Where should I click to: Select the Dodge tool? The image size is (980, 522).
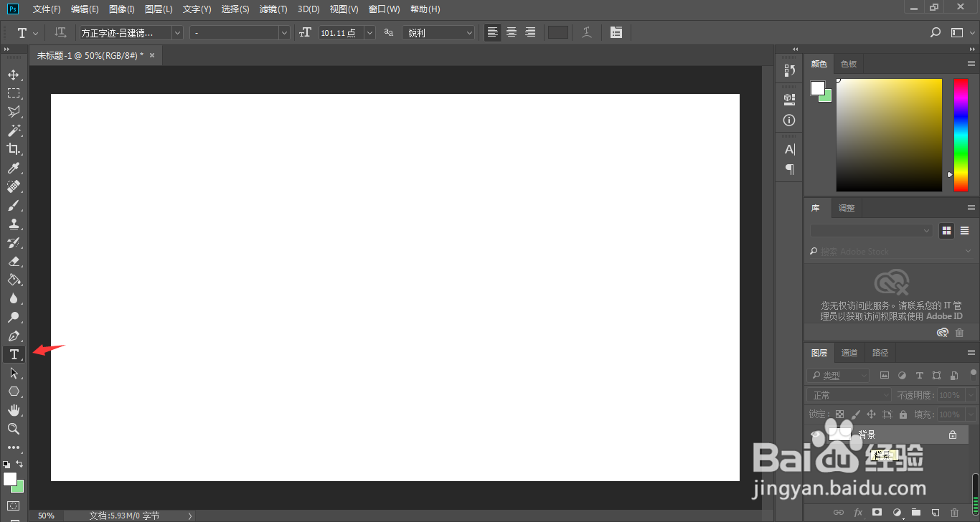coord(14,317)
